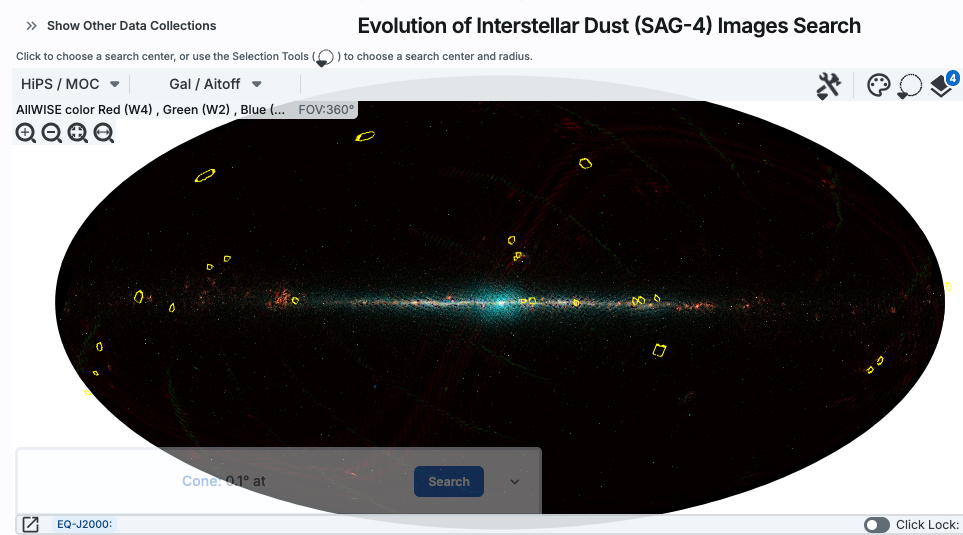
Task: Click the bright galactic center on map
Action: [x=504, y=299]
